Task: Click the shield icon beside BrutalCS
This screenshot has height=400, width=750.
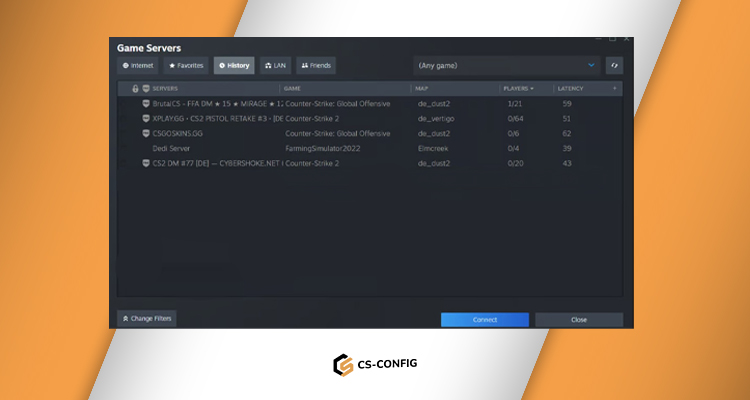Action: coord(146,103)
